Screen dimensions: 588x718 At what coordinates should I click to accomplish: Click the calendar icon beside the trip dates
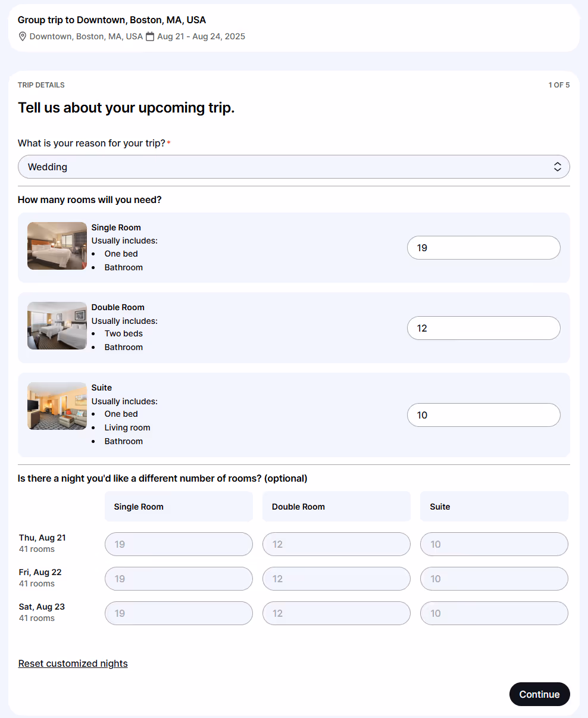(150, 36)
